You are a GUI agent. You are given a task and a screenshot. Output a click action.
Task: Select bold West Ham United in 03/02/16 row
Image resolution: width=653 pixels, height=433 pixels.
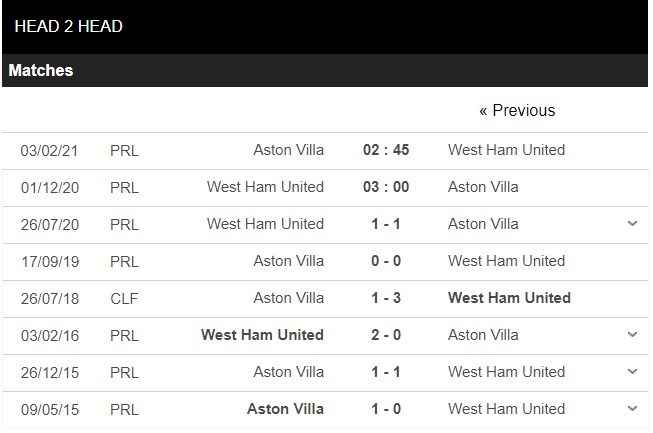pyautogui.click(x=262, y=335)
